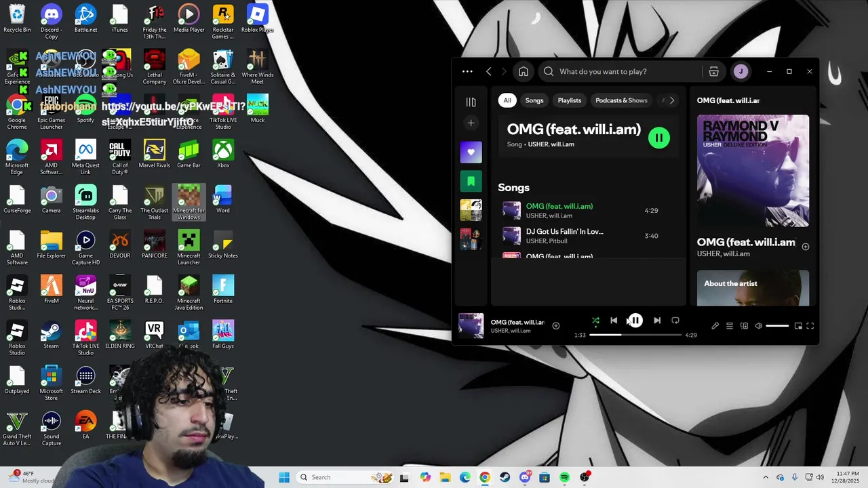868x488 pixels.
Task: Open the Liked Songs playlist
Action: 471,152
